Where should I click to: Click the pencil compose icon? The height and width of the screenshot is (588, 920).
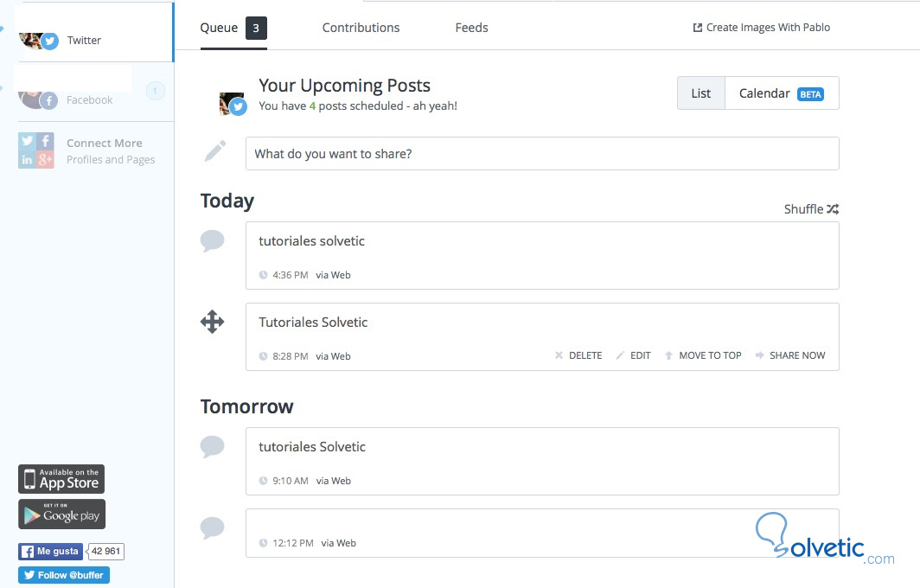tap(214, 151)
